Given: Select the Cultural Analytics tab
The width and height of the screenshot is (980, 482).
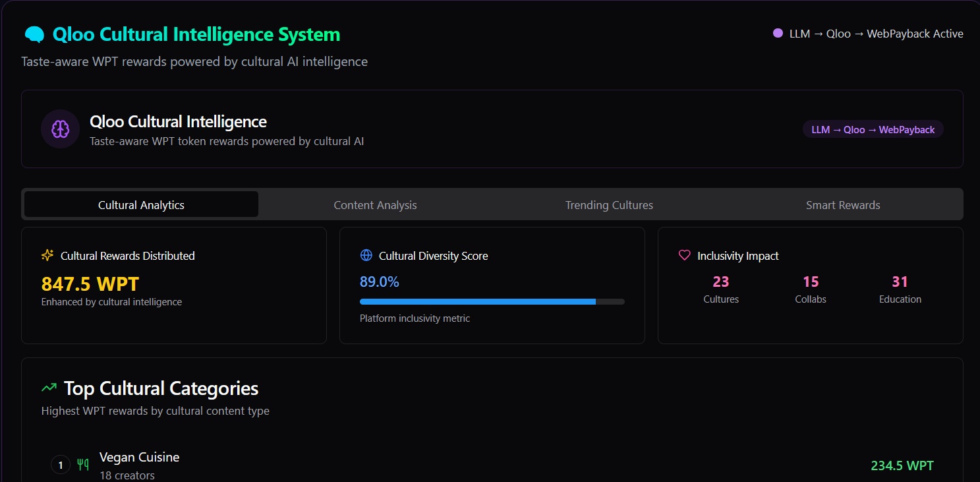Looking at the screenshot, I should point(141,205).
